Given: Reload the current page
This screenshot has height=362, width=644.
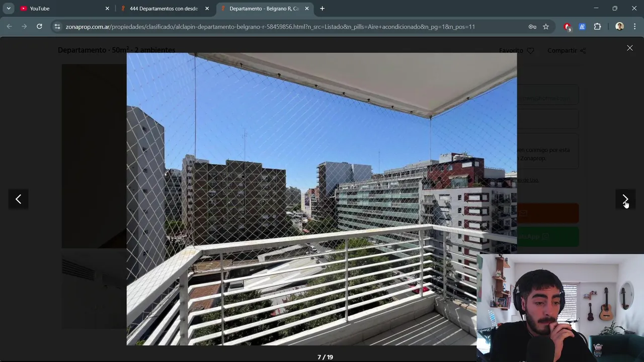Looking at the screenshot, I should click(x=39, y=27).
